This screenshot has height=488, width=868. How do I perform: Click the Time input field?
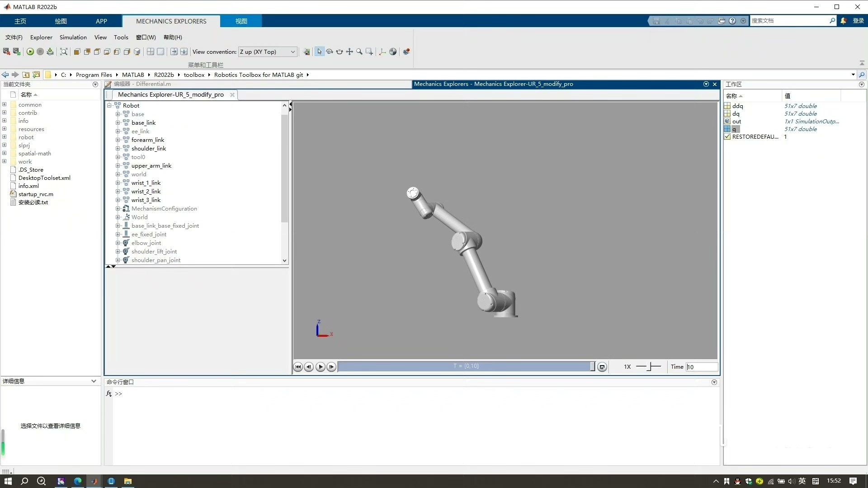(702, 367)
